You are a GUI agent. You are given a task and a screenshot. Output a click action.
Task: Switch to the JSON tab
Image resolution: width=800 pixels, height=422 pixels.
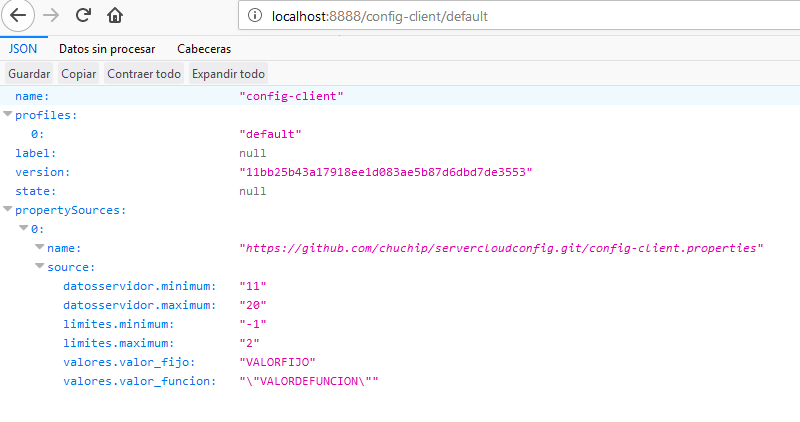[22, 48]
